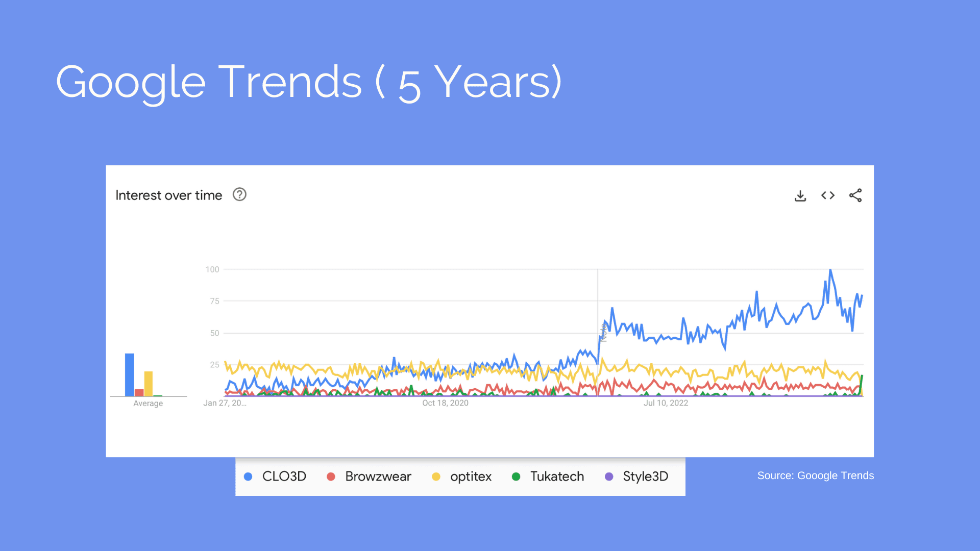Select the blue CLO3D legend dot
The image size is (980, 551).
tap(247, 477)
